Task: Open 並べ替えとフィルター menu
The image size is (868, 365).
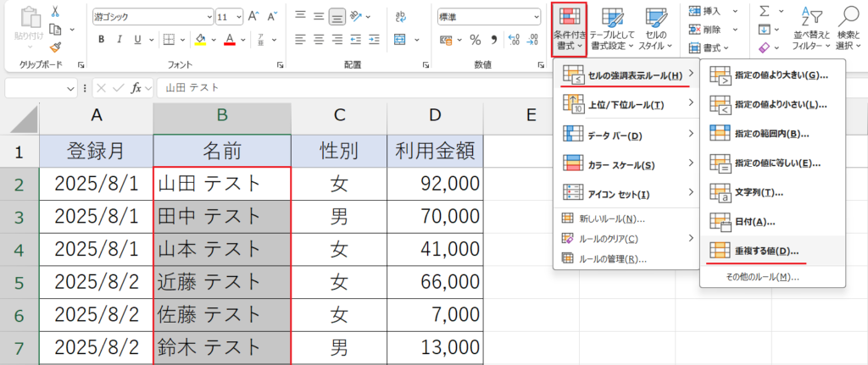Action: (x=810, y=30)
